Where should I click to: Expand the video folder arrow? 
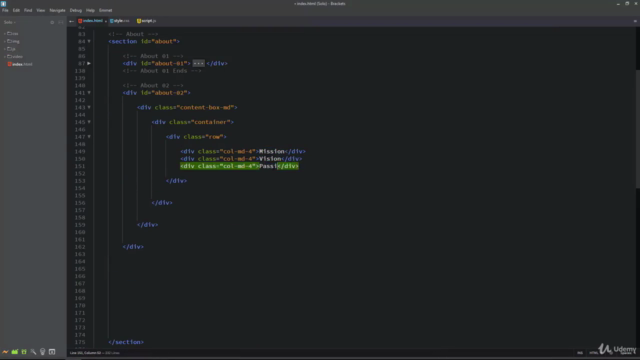tap(4, 57)
